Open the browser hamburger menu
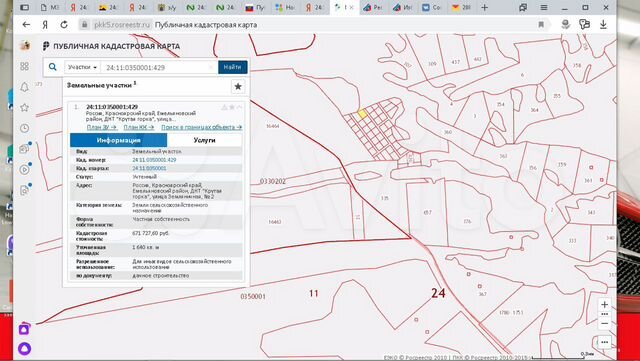 pyautogui.click(x=544, y=7)
